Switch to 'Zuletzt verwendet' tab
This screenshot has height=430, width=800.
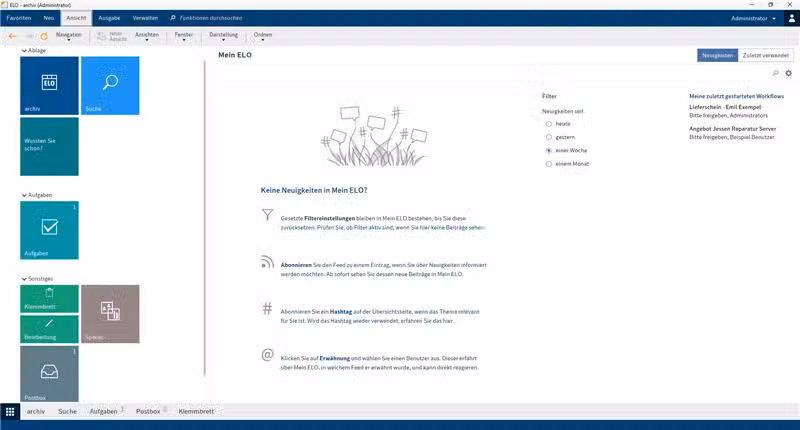765,55
